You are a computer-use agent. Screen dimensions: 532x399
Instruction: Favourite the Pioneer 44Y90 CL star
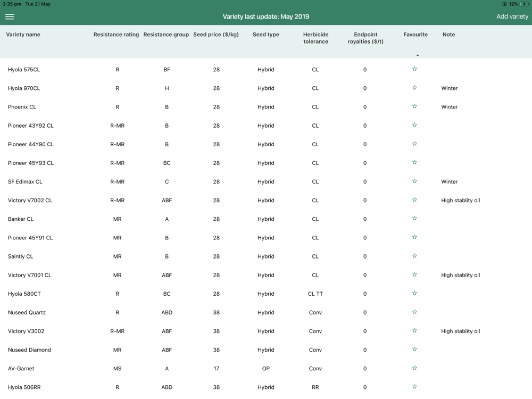[414, 144]
